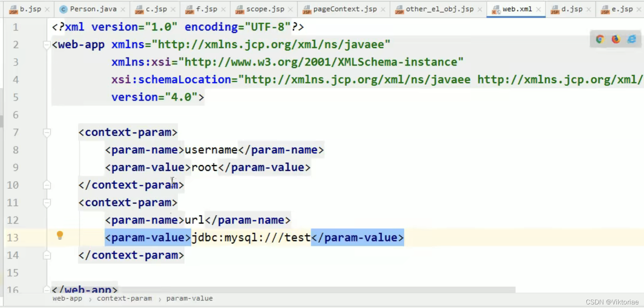644x308 pixels.
Task: Click the horizontal editor scrollbar
Action: coord(283,289)
